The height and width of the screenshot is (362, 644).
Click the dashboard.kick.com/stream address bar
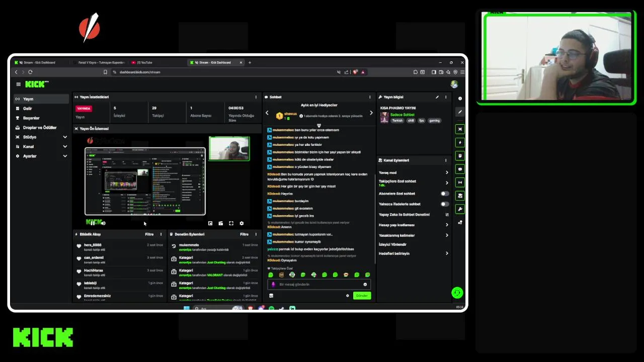[x=221, y=72]
